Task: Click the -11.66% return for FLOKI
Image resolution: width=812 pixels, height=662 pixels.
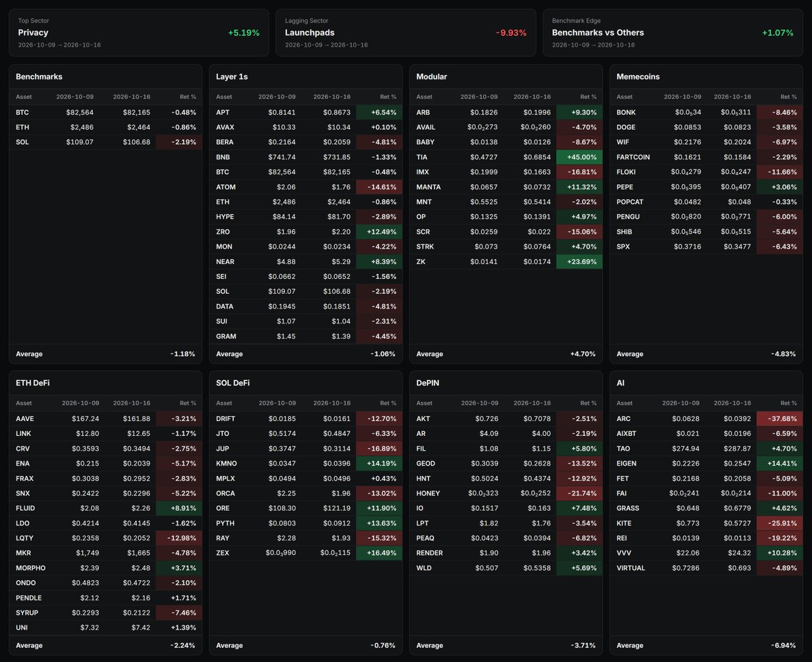Action: (780, 172)
